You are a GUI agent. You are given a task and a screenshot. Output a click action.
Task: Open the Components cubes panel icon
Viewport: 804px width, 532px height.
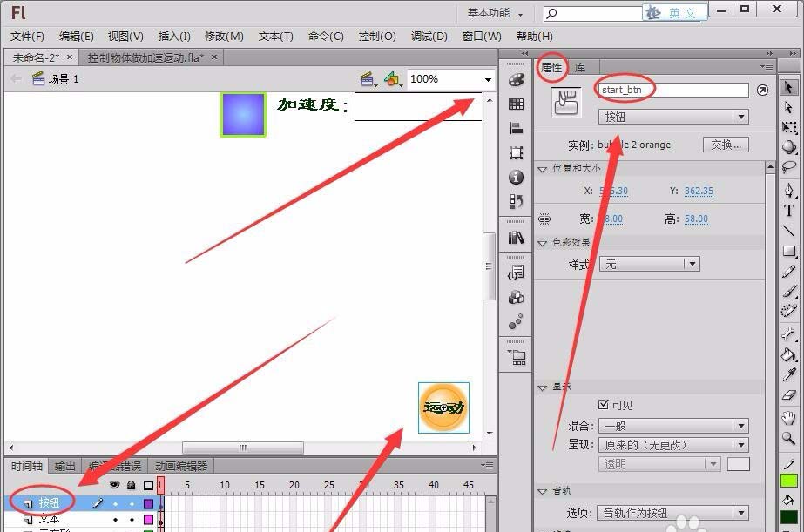click(516, 297)
